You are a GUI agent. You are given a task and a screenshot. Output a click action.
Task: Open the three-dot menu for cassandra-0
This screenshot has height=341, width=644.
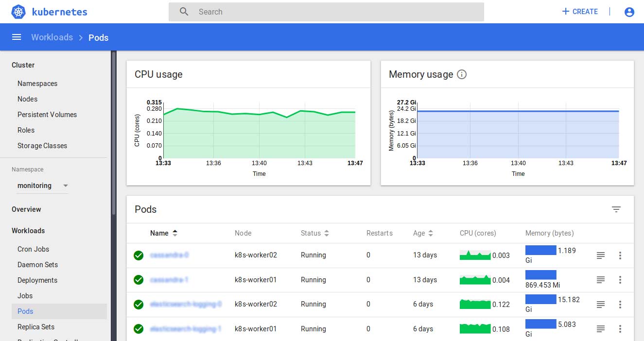[x=620, y=255]
